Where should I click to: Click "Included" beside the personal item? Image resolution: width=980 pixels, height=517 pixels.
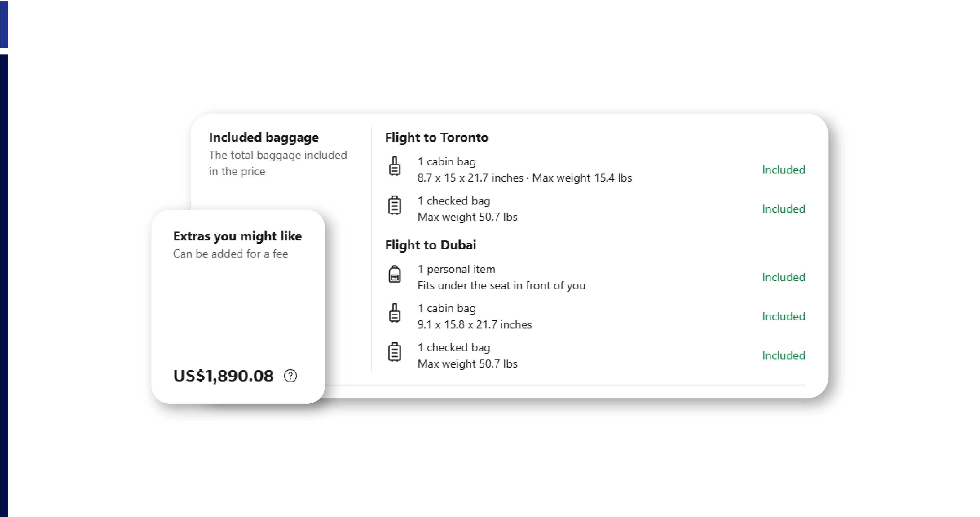click(783, 277)
